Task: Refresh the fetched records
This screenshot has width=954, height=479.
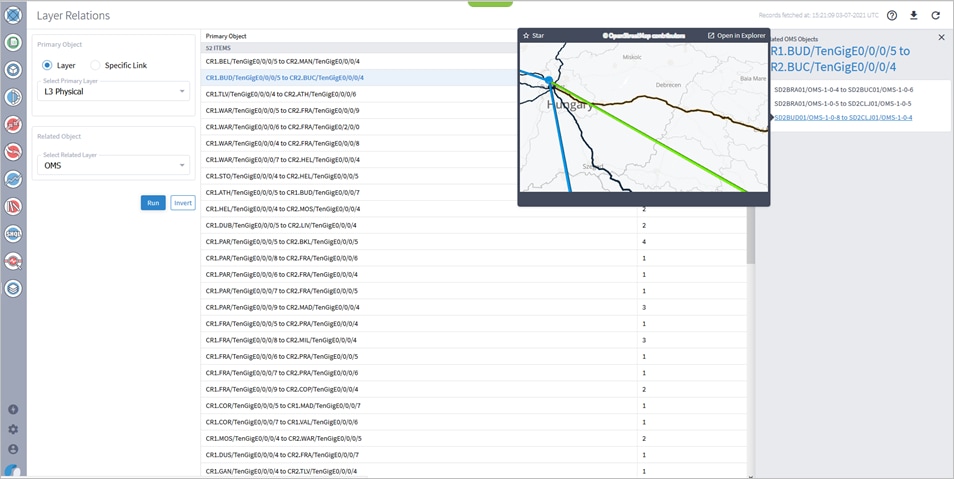Action: pyautogui.click(x=936, y=16)
